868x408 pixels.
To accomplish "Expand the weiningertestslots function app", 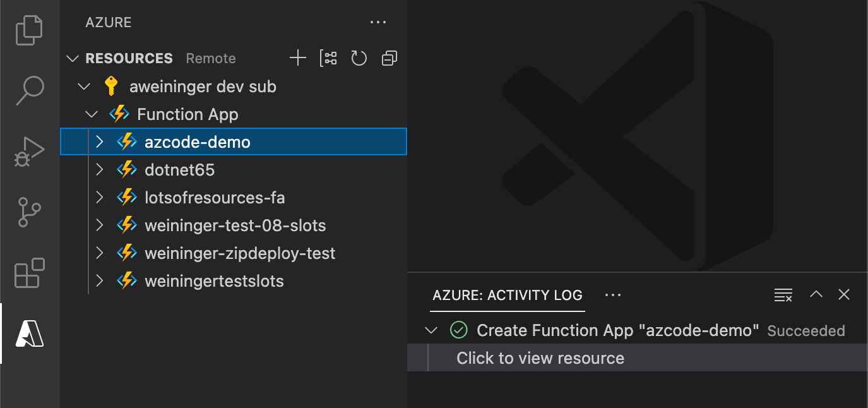I will [x=99, y=280].
